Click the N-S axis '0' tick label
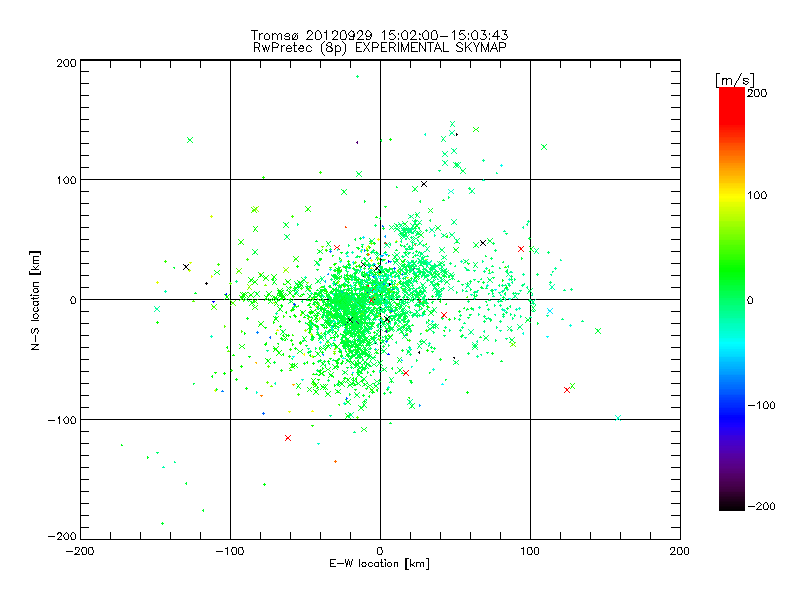 point(73,300)
